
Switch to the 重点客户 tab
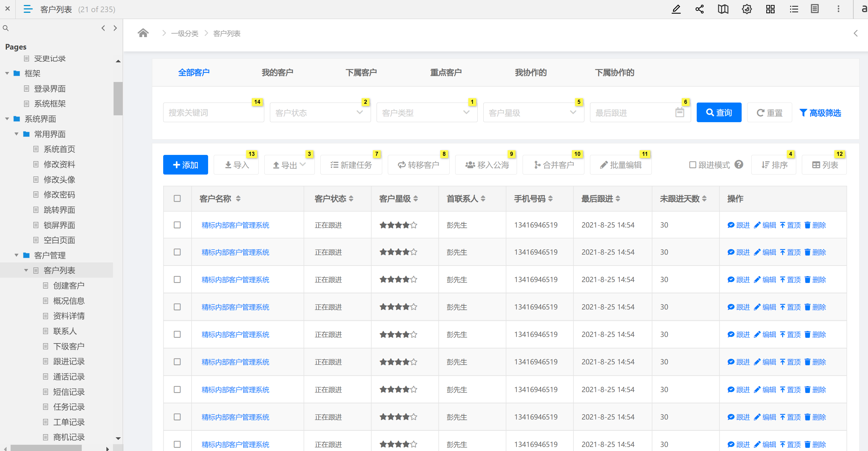click(446, 72)
